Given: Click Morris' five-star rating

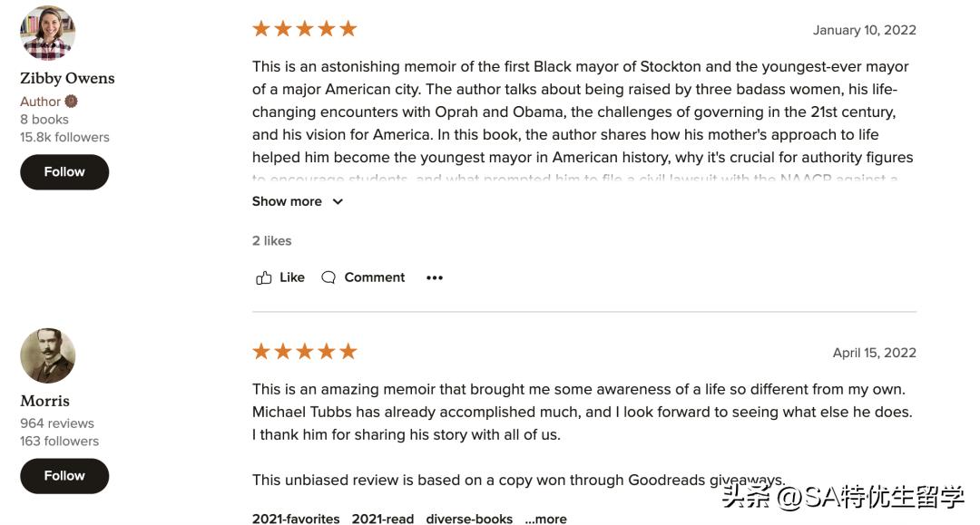Looking at the screenshot, I should click(305, 352).
